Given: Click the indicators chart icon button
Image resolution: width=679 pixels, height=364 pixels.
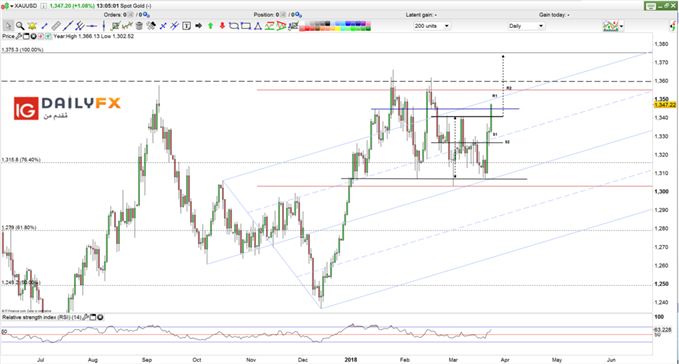Looking at the screenshot, I should 611,26.
